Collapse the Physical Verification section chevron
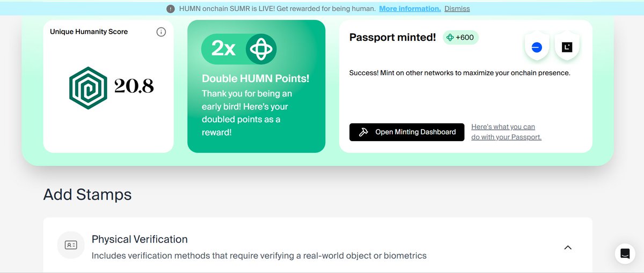 coord(568,248)
